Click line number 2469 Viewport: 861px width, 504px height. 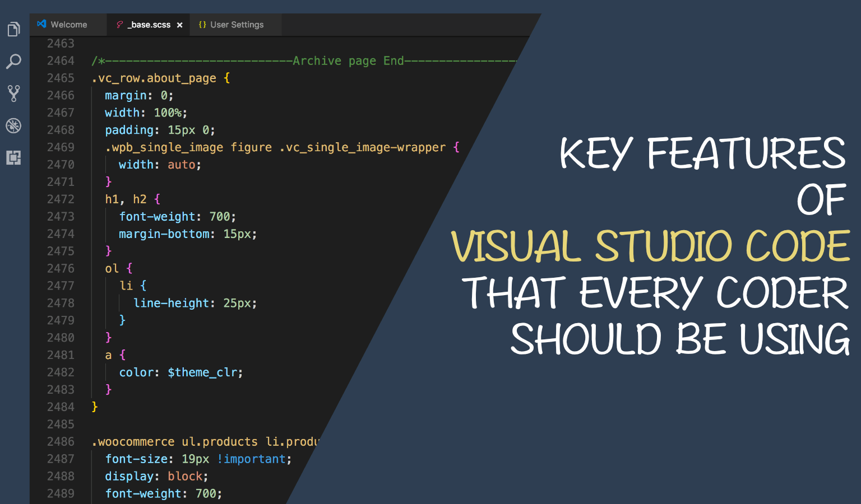pos(61,147)
